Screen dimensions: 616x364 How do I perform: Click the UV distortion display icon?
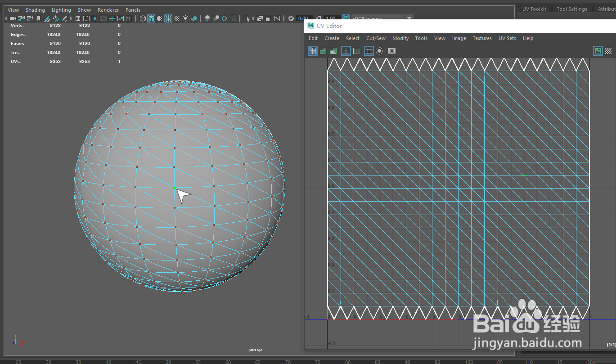tap(333, 51)
